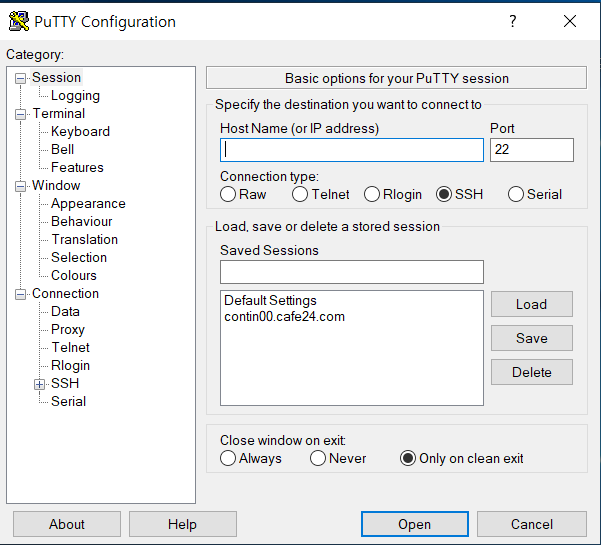The width and height of the screenshot is (601, 545).
Task: Select SSH category in tree
Action: [65, 384]
